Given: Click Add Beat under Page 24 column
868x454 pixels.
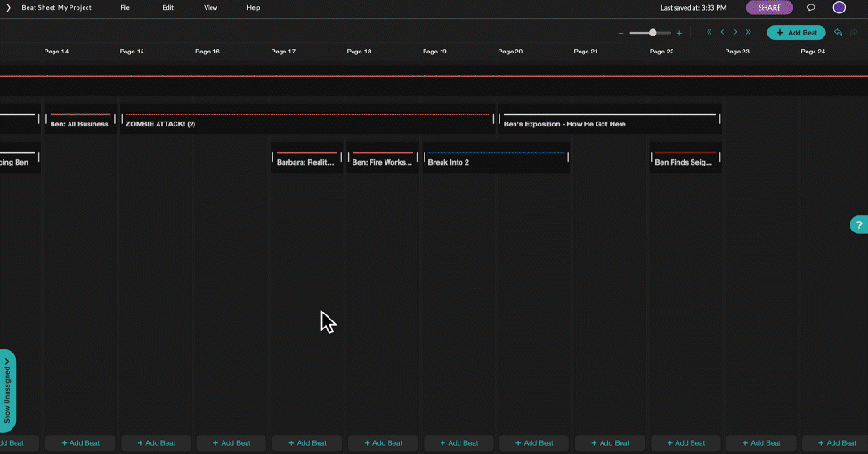Looking at the screenshot, I should 835,443.
